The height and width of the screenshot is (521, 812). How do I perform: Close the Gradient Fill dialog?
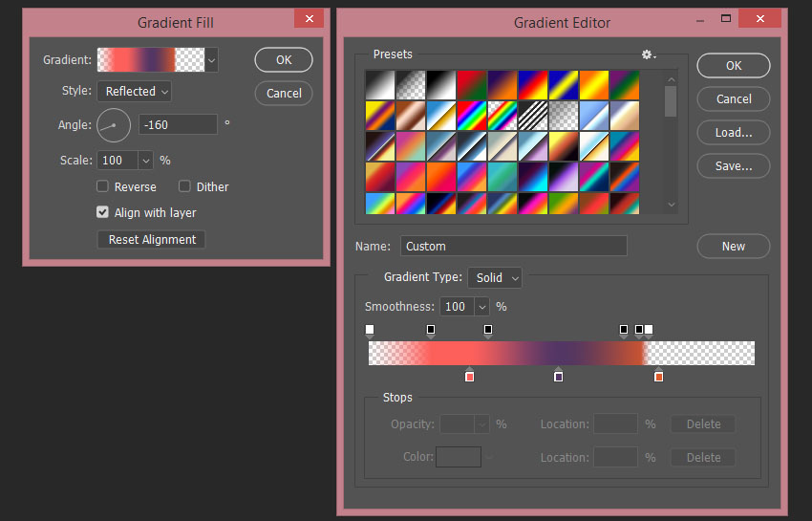pyautogui.click(x=310, y=19)
